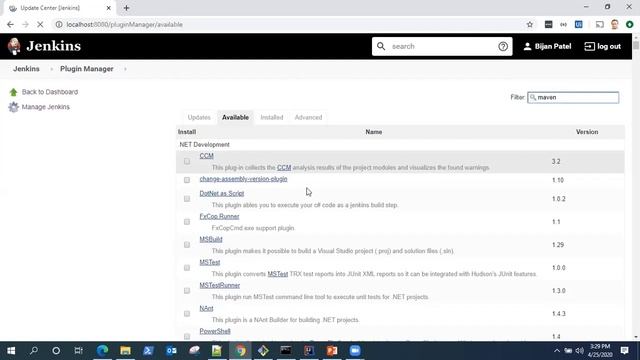Screen dimensions: 640x360
Task: Click the log out icon
Action: coord(589,46)
